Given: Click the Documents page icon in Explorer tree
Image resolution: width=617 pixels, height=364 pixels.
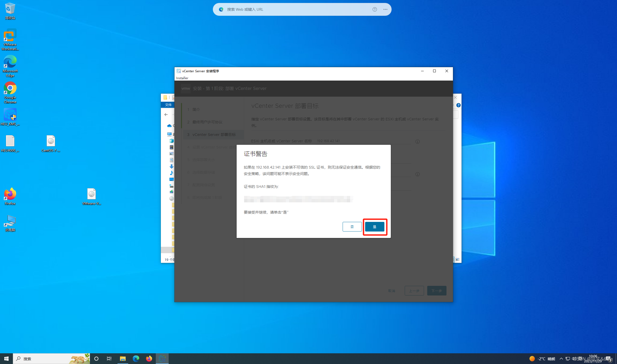Looking at the screenshot, I should [x=172, y=160].
